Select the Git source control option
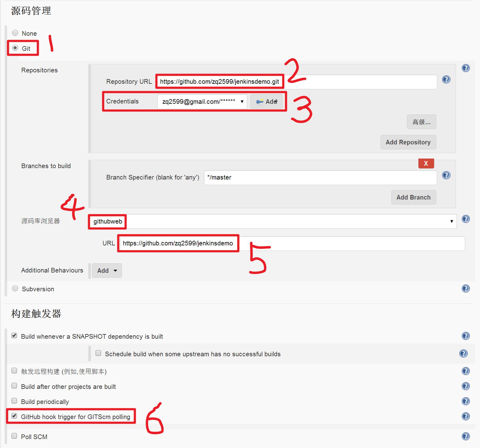Image resolution: width=480 pixels, height=448 pixels. click(x=15, y=48)
